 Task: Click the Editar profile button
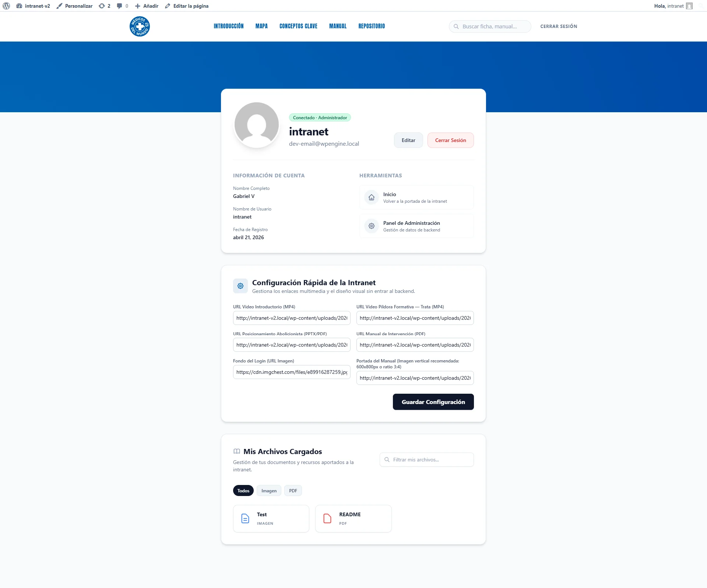click(408, 140)
